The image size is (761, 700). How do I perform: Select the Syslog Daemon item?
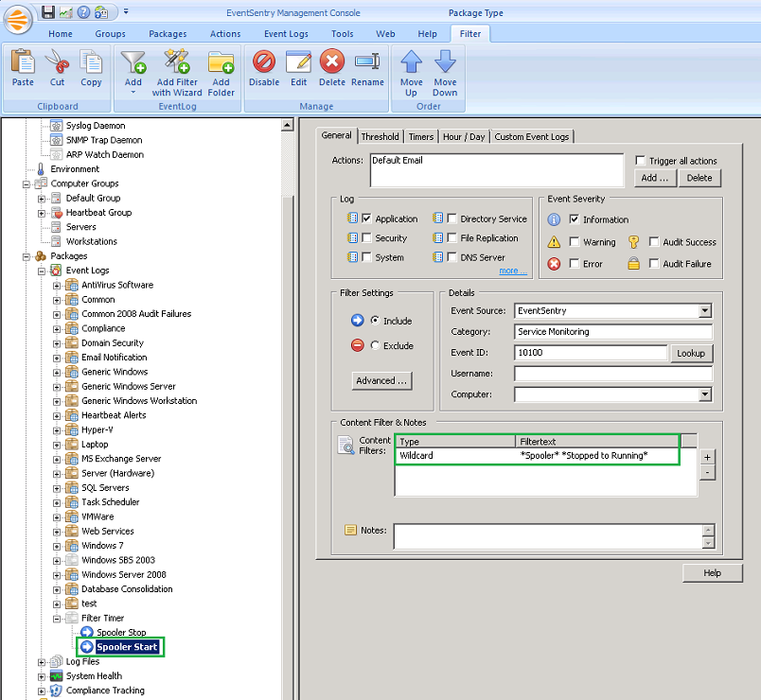pyautogui.click(x=96, y=126)
